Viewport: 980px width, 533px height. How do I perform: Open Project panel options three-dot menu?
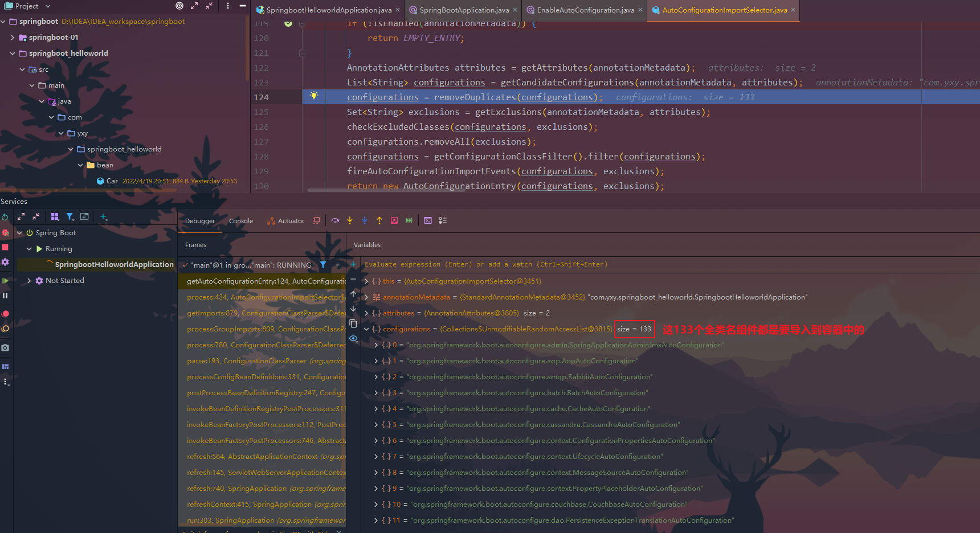point(228,6)
